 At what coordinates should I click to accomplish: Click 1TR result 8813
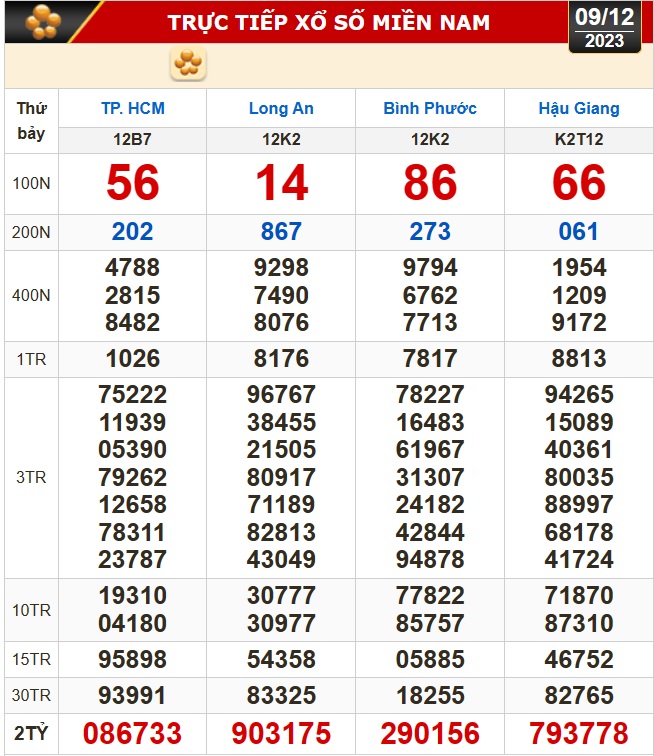(579, 359)
